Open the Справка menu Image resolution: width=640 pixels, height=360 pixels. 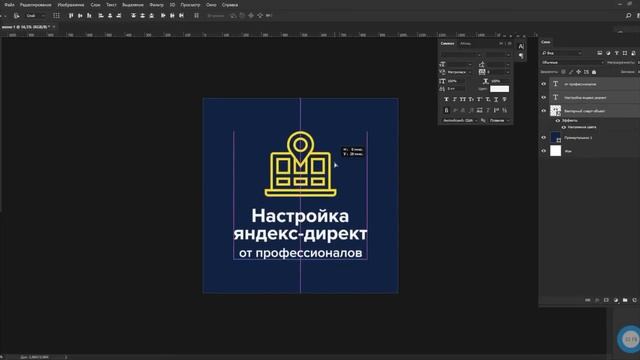pos(230,5)
